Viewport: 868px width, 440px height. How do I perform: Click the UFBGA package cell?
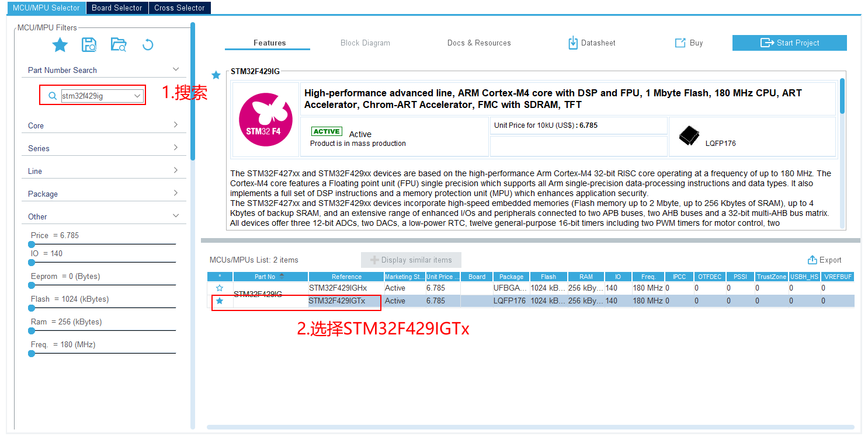pyautogui.click(x=511, y=288)
